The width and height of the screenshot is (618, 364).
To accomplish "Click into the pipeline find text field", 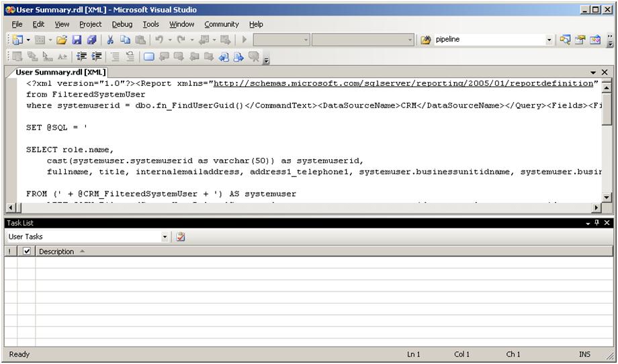I will coord(489,40).
